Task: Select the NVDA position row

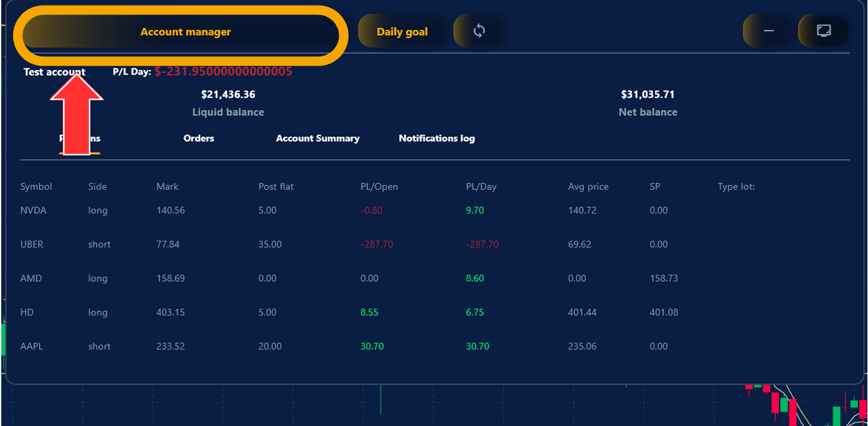Action: pyautogui.click(x=33, y=210)
